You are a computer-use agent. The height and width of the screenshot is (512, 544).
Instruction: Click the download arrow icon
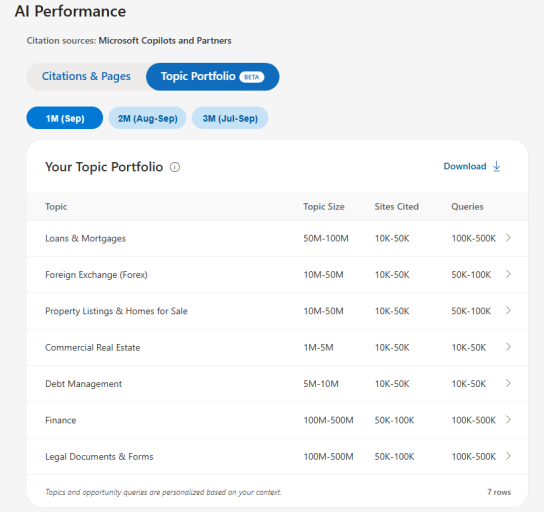point(497,167)
